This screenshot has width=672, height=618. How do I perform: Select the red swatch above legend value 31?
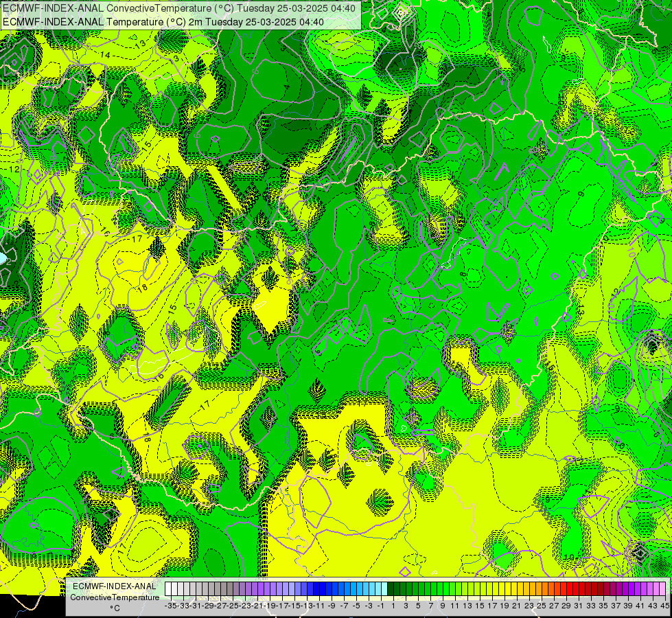(576, 589)
